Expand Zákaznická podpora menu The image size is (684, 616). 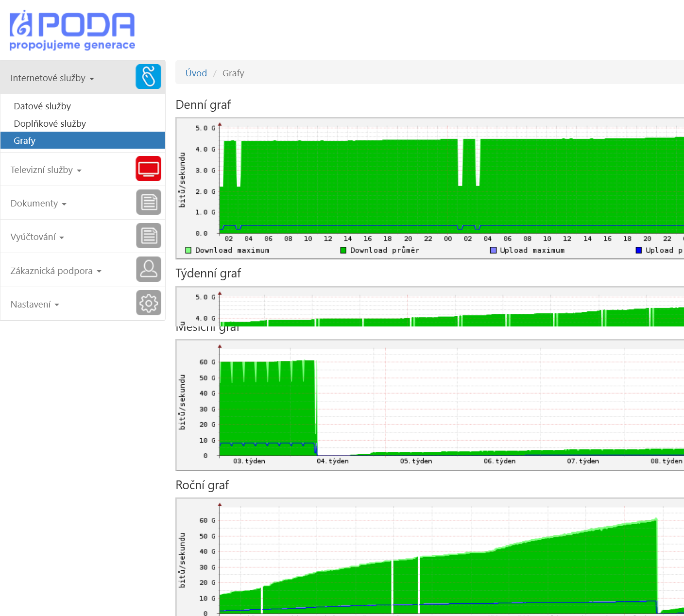click(x=56, y=271)
